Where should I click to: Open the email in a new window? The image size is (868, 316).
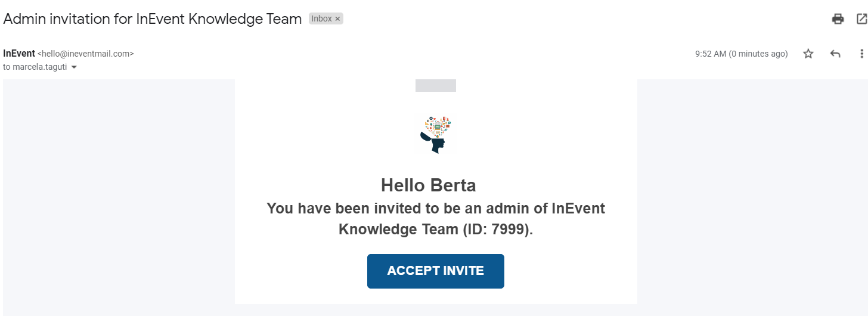[861, 19]
